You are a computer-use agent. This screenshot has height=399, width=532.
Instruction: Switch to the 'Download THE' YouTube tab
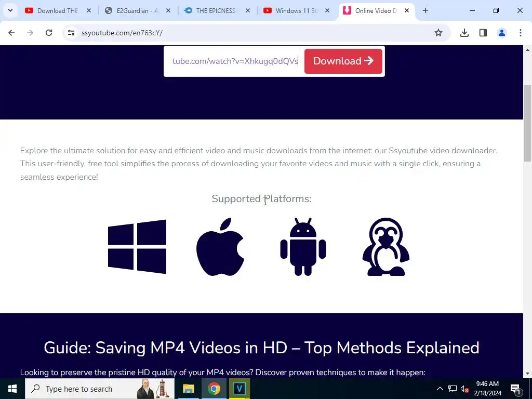tap(58, 10)
